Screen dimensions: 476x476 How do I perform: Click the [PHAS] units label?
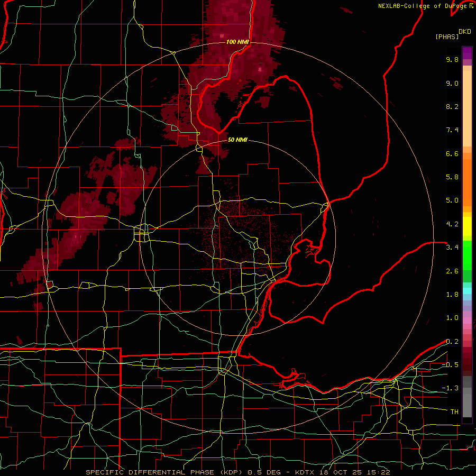pos(447,37)
